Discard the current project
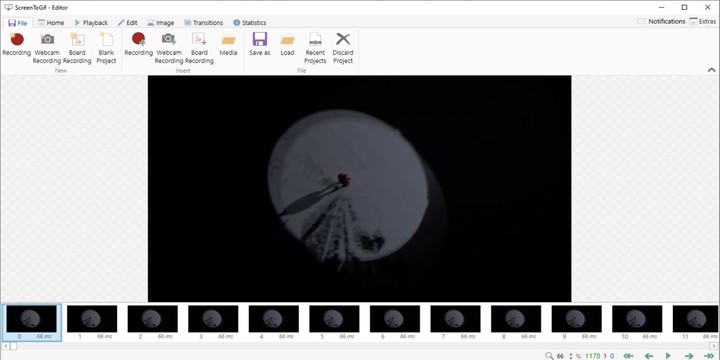 click(x=343, y=48)
